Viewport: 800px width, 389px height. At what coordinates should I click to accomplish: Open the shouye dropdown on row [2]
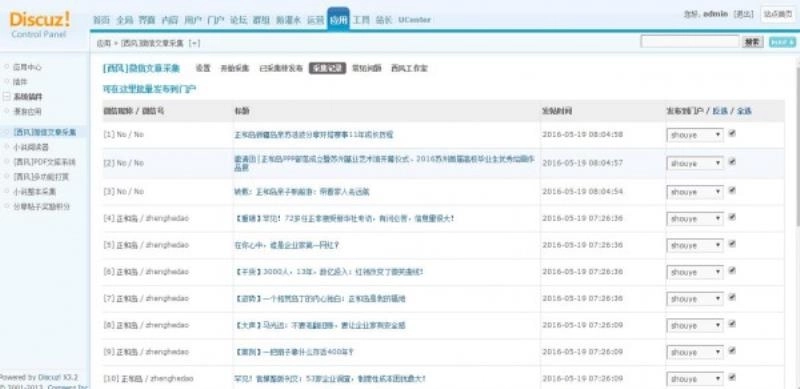point(695,163)
